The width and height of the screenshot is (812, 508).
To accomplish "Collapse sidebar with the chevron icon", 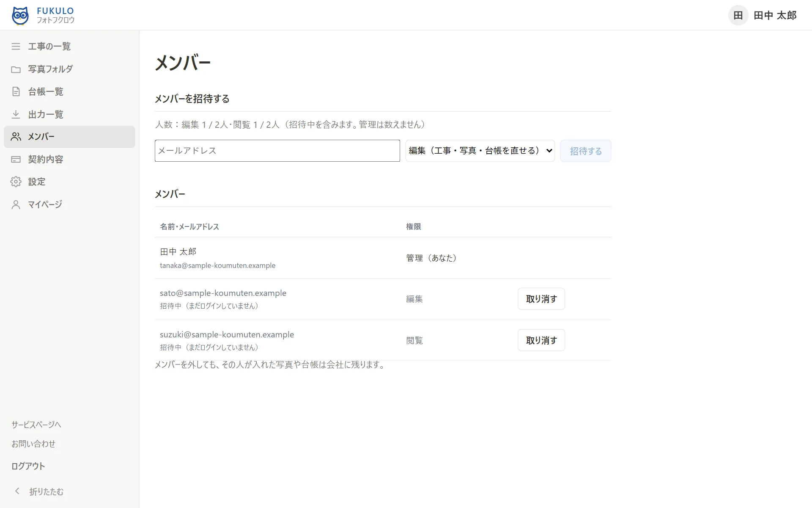I will (x=17, y=491).
